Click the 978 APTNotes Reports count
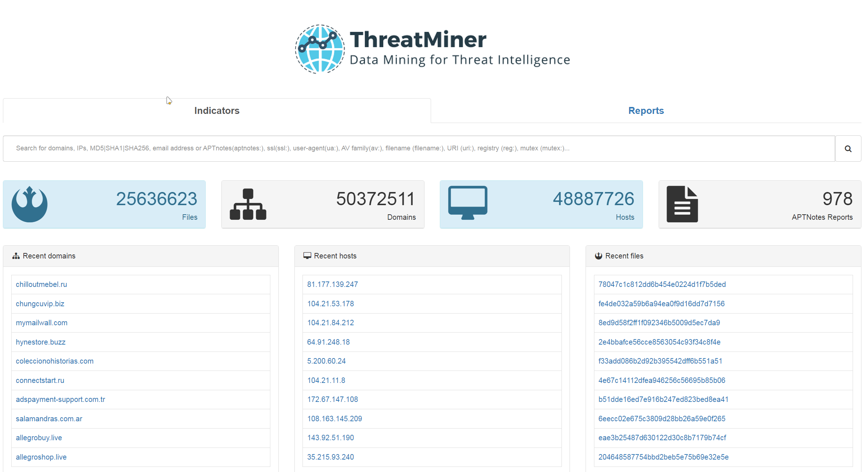Viewport: 868px width, 472px height. pyautogui.click(x=837, y=199)
